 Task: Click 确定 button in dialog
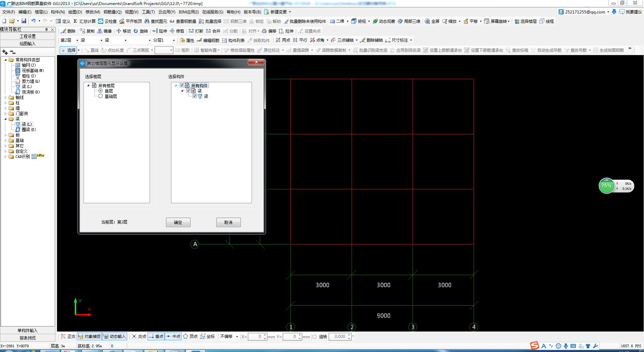coord(178,222)
